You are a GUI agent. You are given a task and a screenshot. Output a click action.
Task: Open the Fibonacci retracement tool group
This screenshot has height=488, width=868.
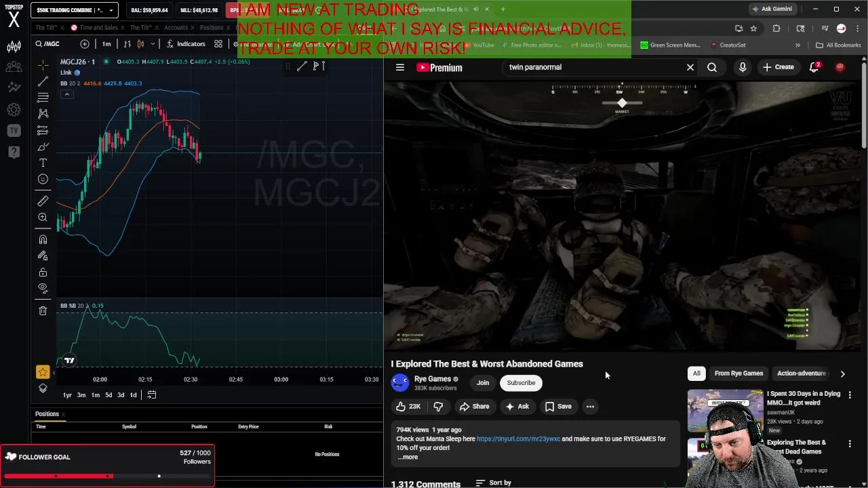click(x=43, y=98)
